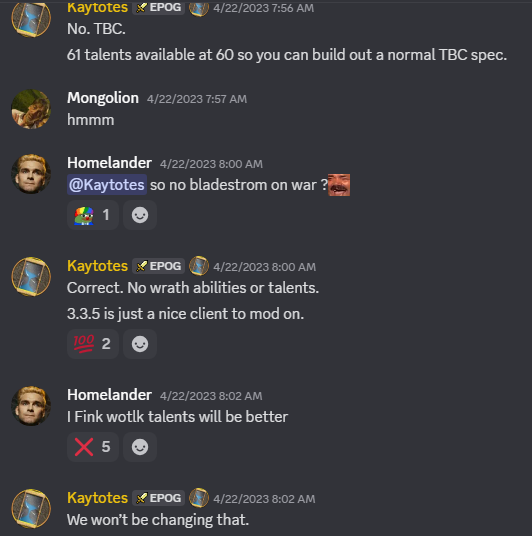Image resolution: width=532 pixels, height=536 pixels.
Task: Toggle the clown Pepe reaction
Action: (x=93, y=215)
